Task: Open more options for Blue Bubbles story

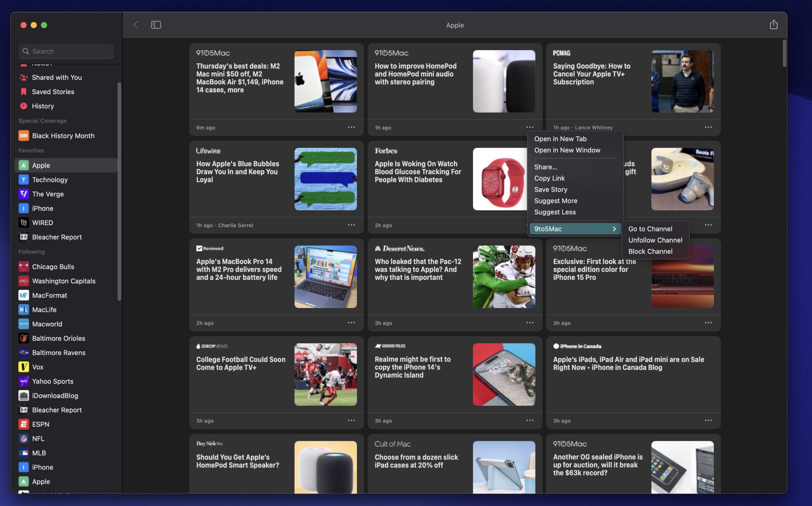Action: (x=351, y=225)
